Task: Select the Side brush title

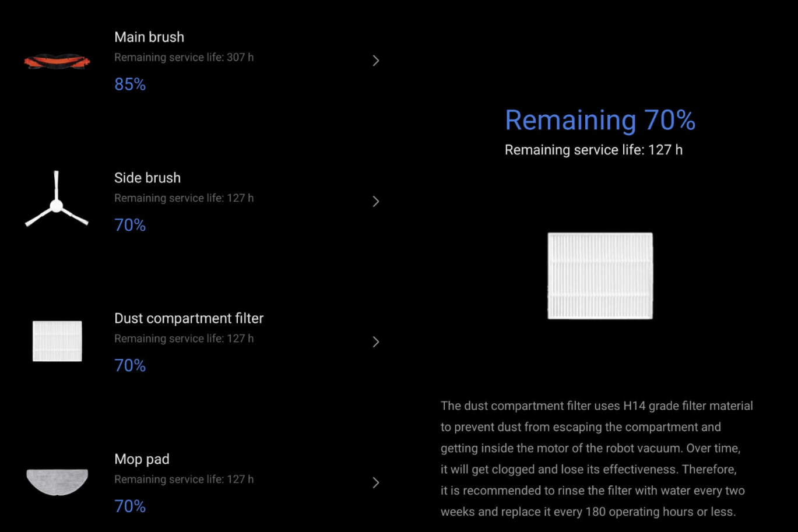Action: pyautogui.click(x=147, y=178)
